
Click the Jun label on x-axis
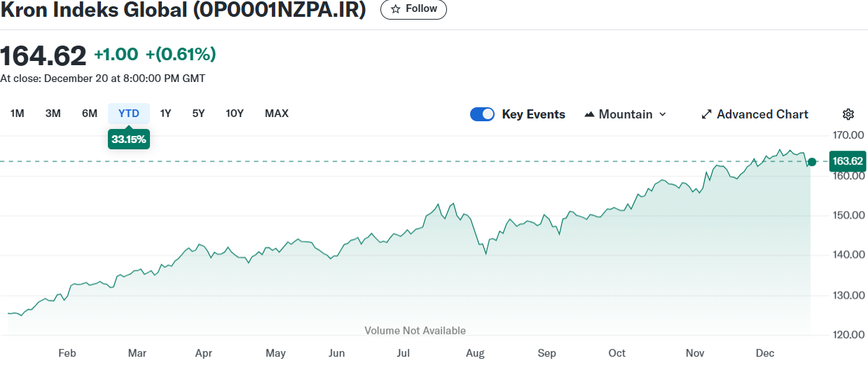tap(337, 353)
